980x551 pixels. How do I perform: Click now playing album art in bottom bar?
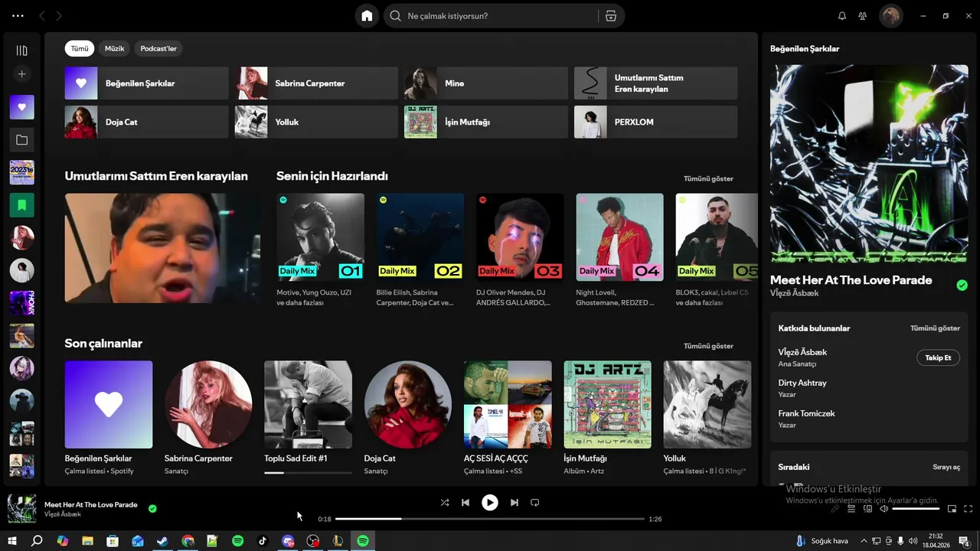tap(21, 509)
